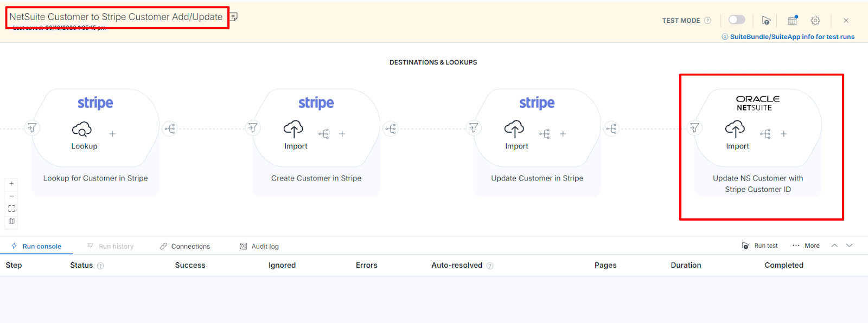
Task: Zoom in on the flow canvas
Action: pos(11,184)
